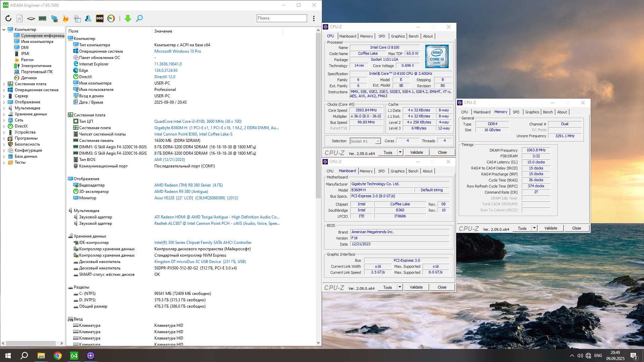Collapse the Компьютер tree node
This screenshot has width=644, height=362.
[4, 30]
